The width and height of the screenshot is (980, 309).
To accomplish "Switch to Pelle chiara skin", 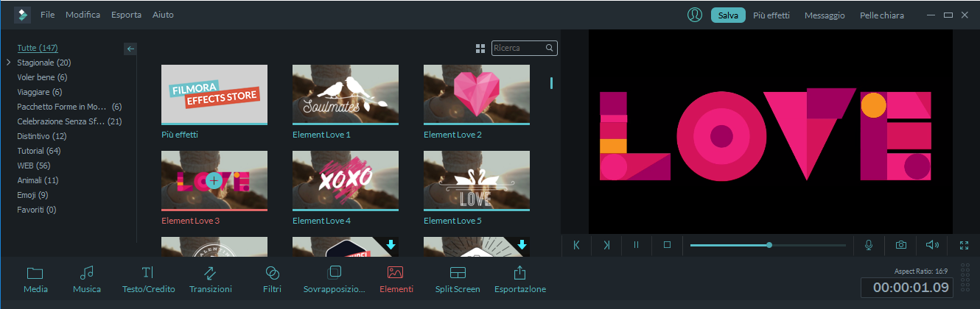I will point(881,15).
